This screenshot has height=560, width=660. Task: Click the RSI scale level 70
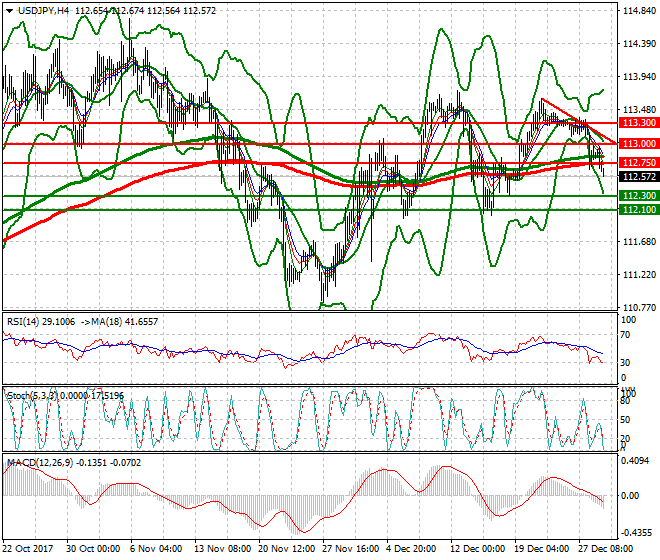(x=625, y=335)
